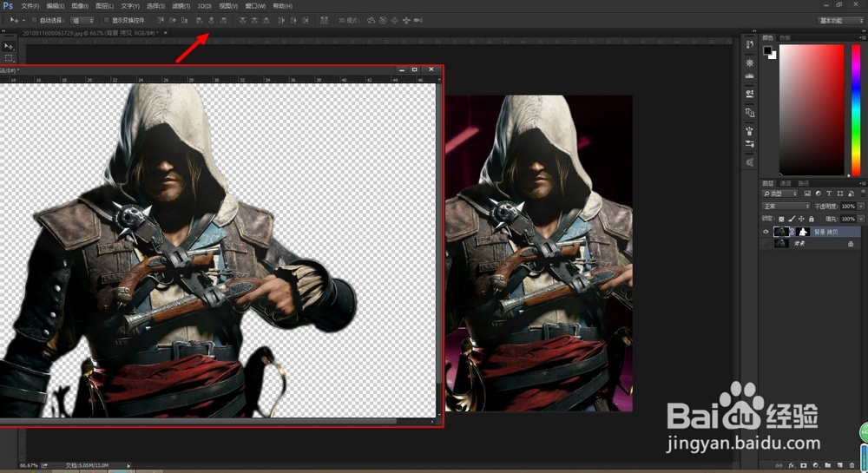Open workspace 基本功能 dropdown

coord(841,21)
